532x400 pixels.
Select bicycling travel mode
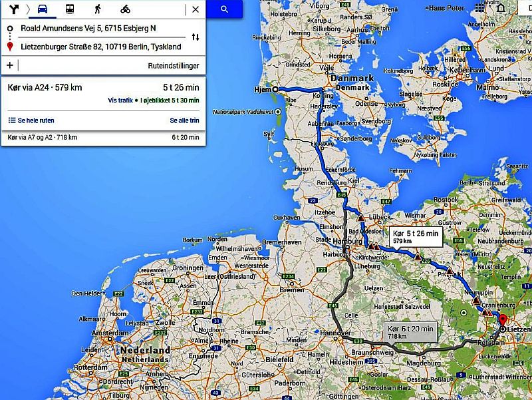click(125, 9)
